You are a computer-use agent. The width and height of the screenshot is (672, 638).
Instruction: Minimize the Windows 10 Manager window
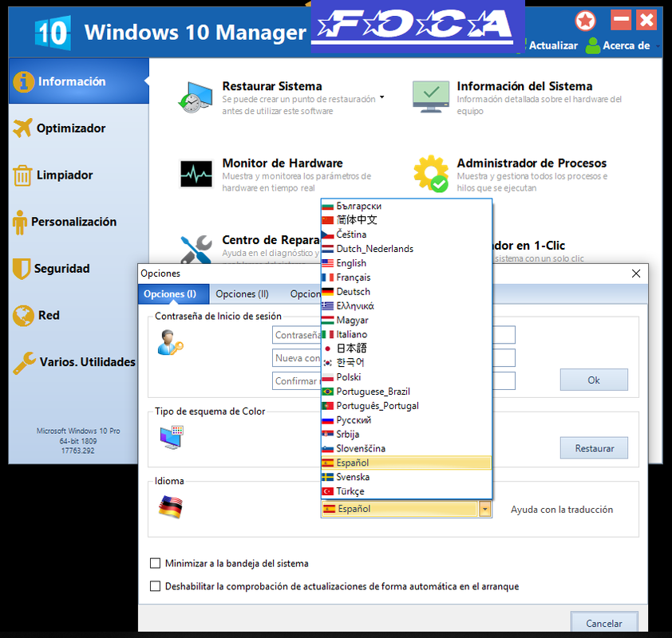(621, 20)
